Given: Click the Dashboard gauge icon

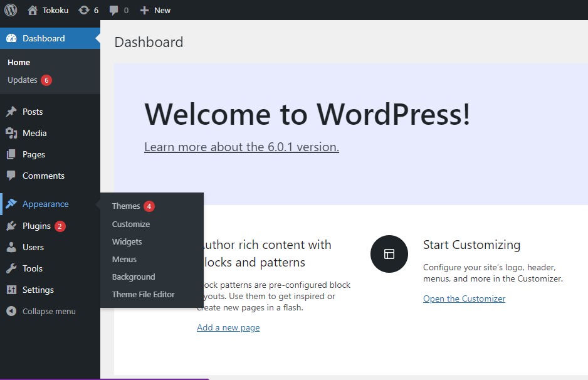Looking at the screenshot, I should pyautogui.click(x=12, y=38).
